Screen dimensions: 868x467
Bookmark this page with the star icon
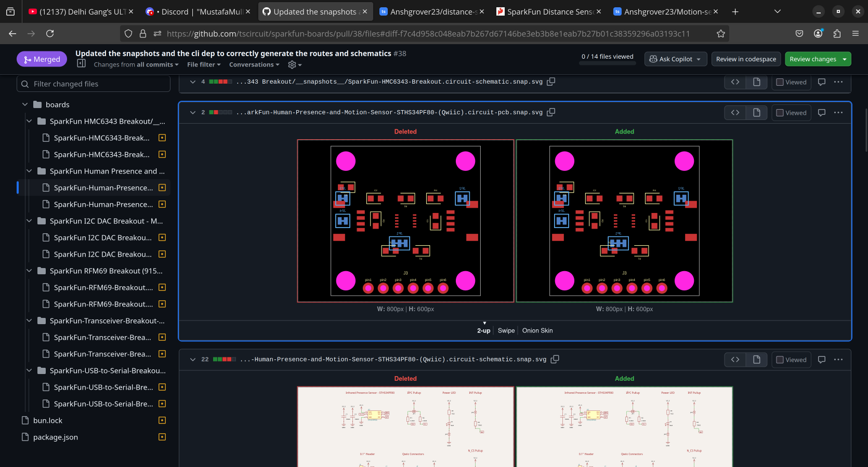click(x=721, y=33)
